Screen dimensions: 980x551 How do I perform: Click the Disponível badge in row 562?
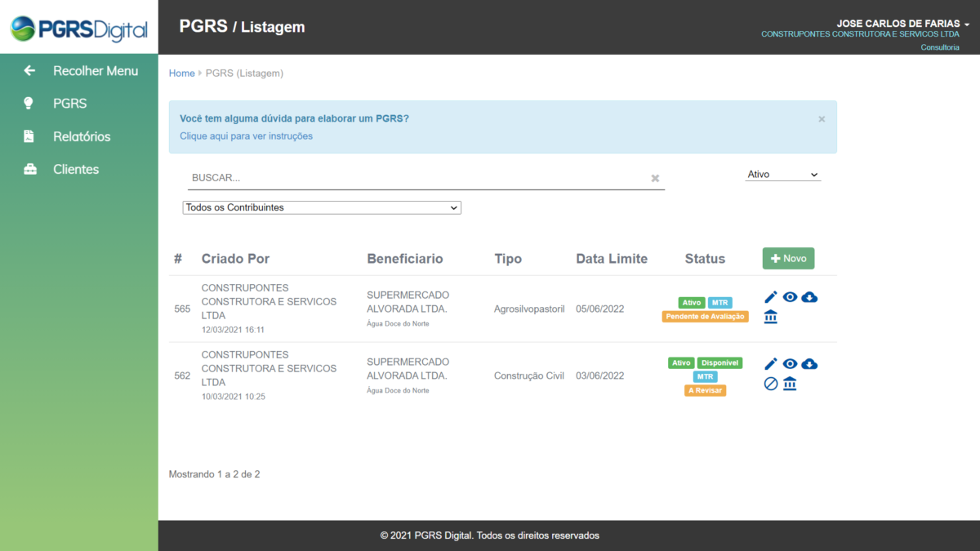719,363
